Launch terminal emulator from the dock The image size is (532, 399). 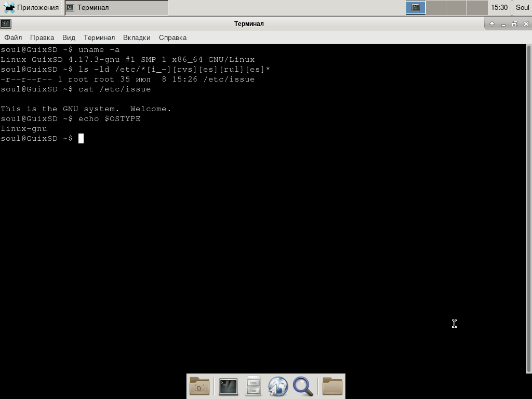pyautogui.click(x=228, y=387)
